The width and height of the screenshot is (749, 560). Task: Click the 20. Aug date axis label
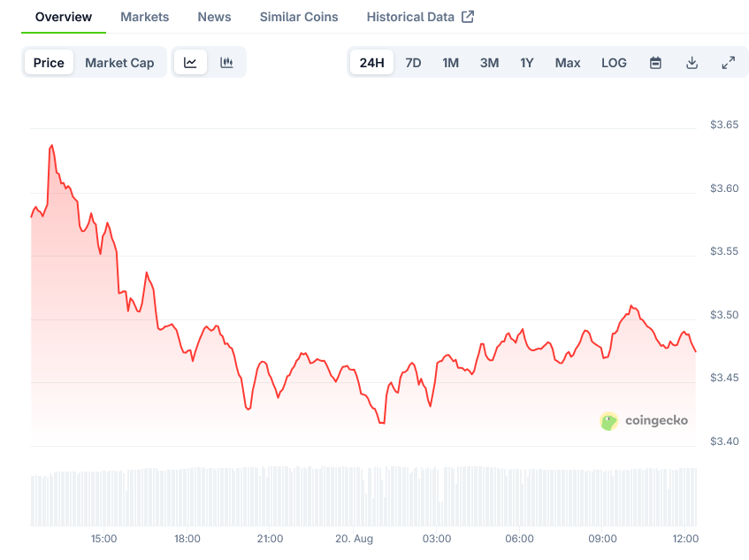click(x=354, y=539)
